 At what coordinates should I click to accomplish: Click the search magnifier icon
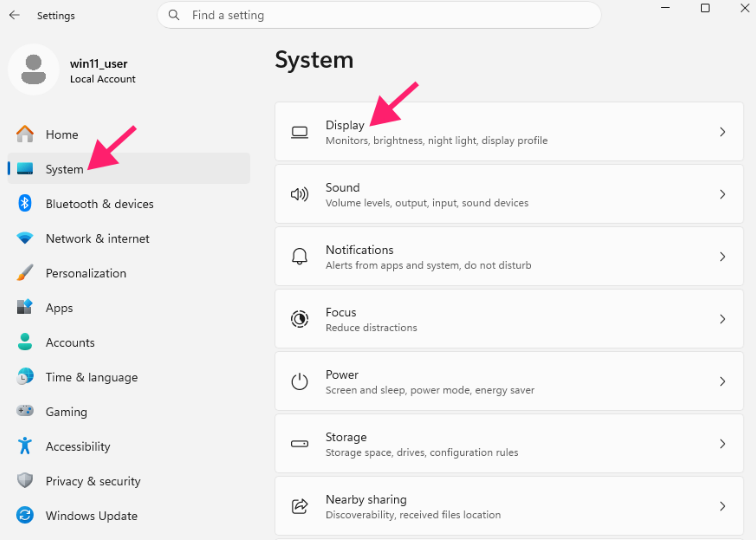[174, 15]
